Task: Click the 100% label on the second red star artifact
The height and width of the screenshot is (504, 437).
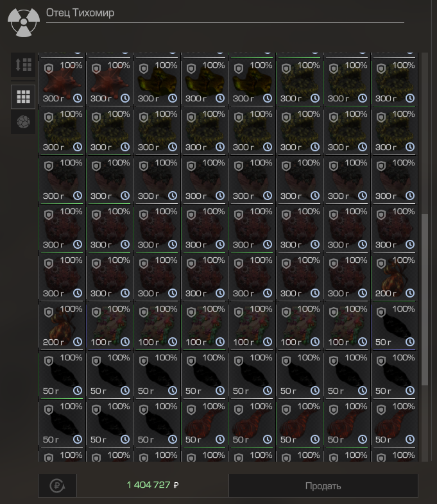Action: (119, 65)
